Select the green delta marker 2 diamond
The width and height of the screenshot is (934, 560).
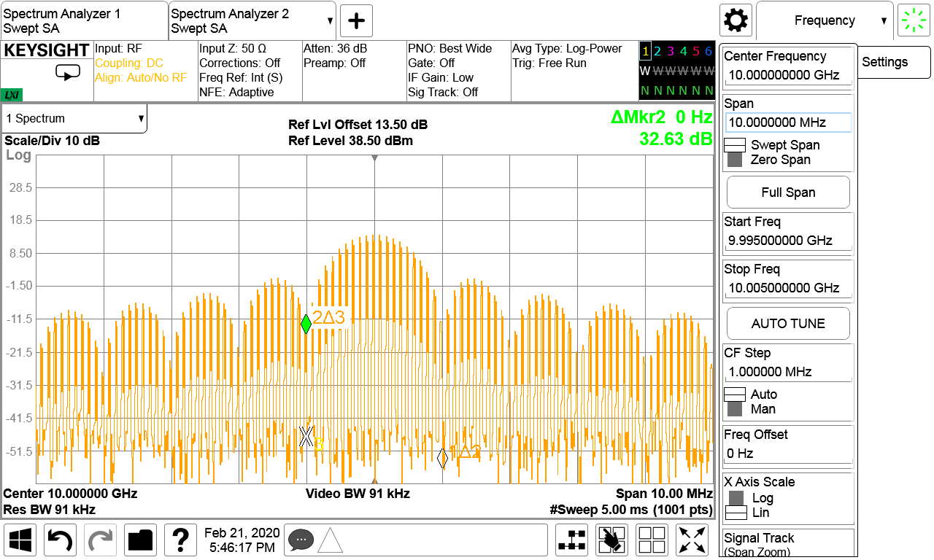tap(306, 324)
